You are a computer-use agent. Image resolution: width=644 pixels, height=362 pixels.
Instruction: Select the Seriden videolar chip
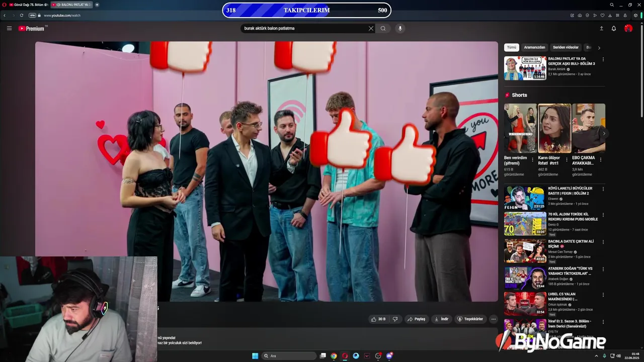[566, 47]
